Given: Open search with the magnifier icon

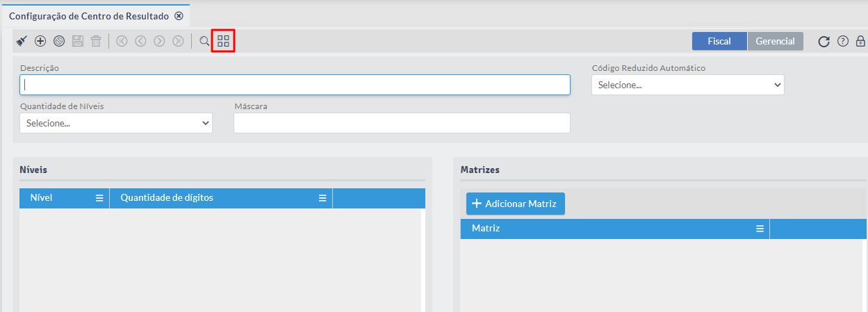Looking at the screenshot, I should point(204,41).
